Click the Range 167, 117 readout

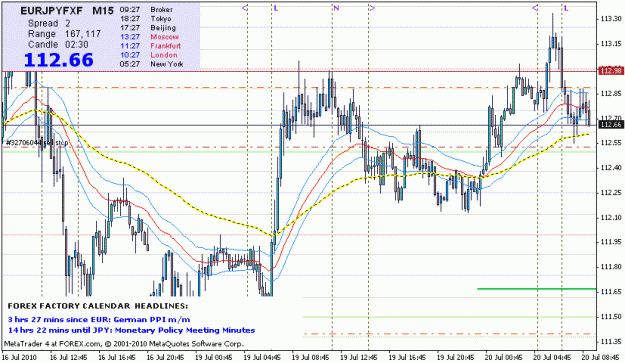[x=64, y=34]
